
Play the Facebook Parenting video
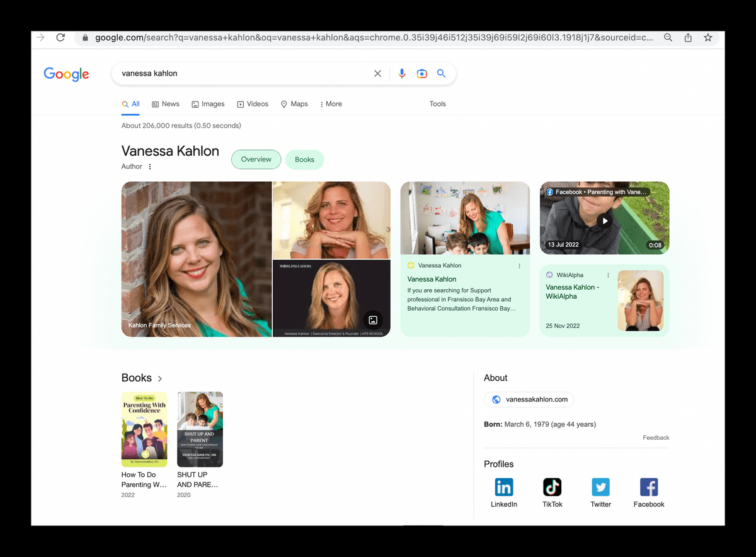pyautogui.click(x=604, y=221)
